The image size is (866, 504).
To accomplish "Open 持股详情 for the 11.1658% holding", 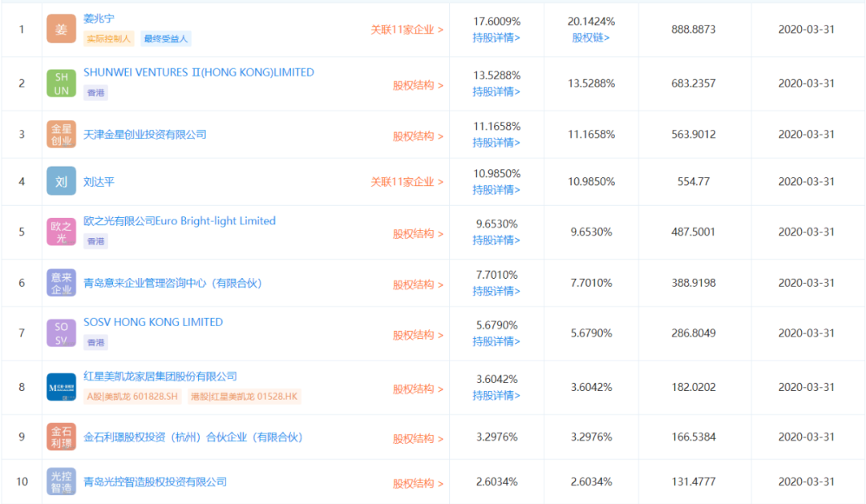I will [496, 143].
